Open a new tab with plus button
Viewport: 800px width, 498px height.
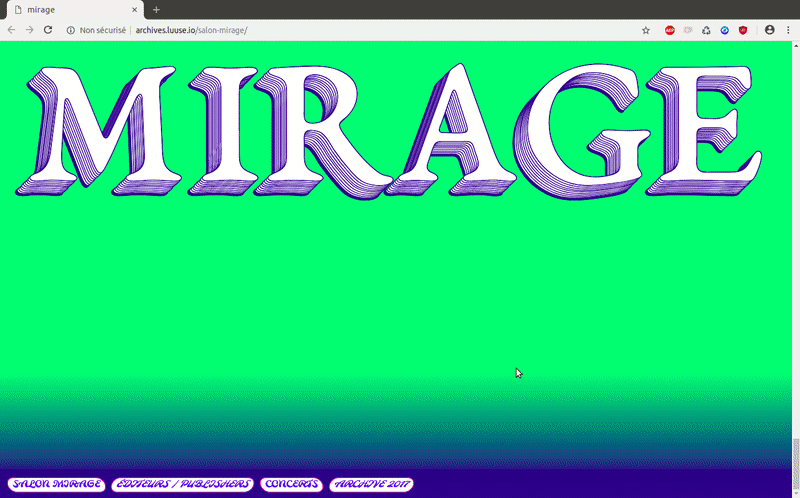pos(156,9)
